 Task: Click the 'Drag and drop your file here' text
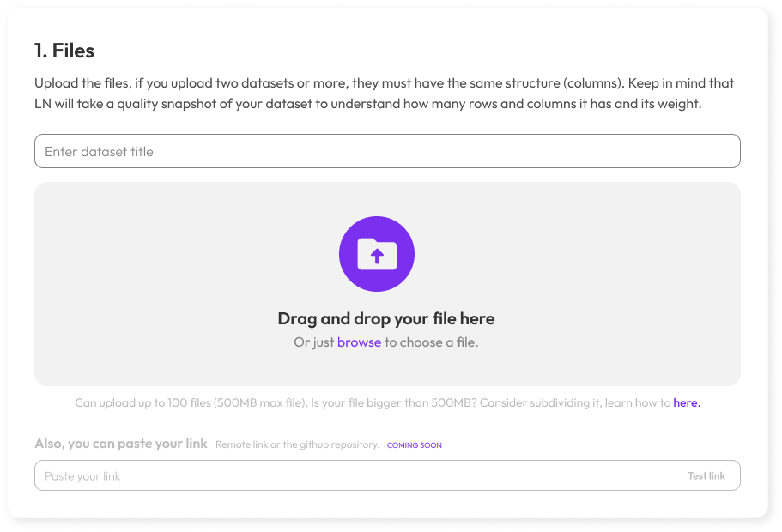[385, 317]
